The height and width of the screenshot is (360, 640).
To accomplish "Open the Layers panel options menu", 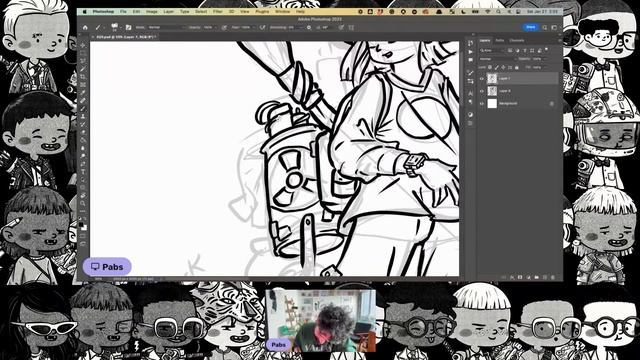I will (x=560, y=40).
